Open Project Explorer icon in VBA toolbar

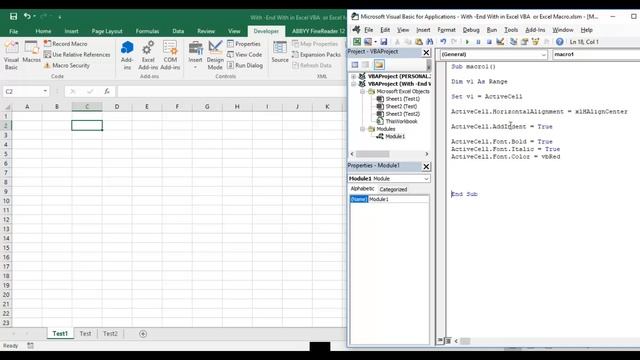[x=513, y=42]
